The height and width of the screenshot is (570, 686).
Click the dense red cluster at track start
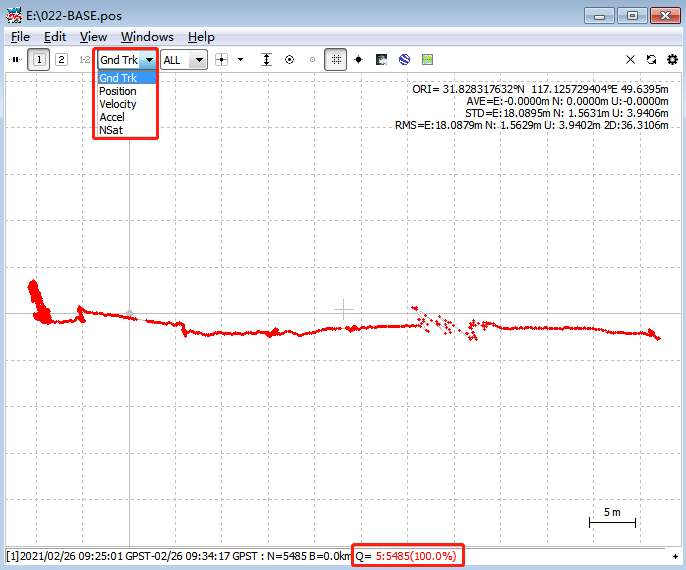click(39, 303)
